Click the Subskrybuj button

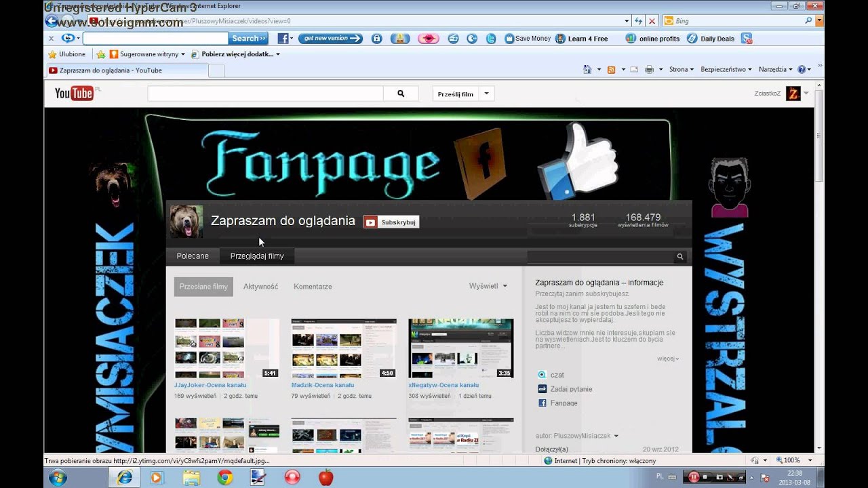tap(391, 222)
